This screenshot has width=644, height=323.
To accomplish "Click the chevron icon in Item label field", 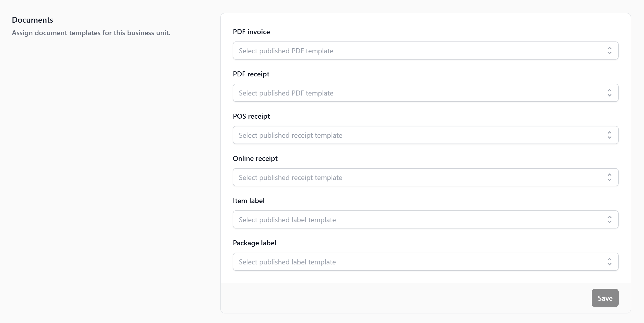I will (x=609, y=219).
